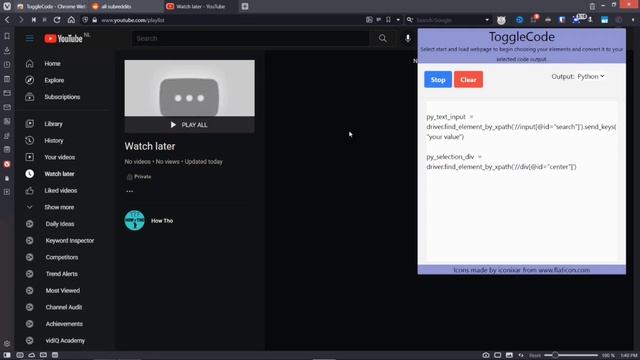This screenshot has width=640, height=360.
Task: Click the search magnifier button
Action: coord(382,38)
